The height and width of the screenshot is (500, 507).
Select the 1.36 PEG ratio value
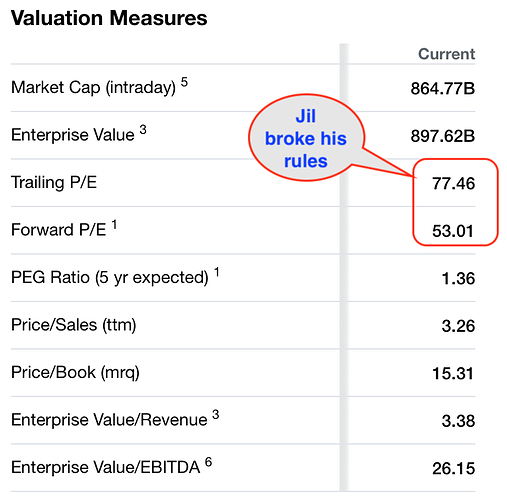(x=458, y=279)
